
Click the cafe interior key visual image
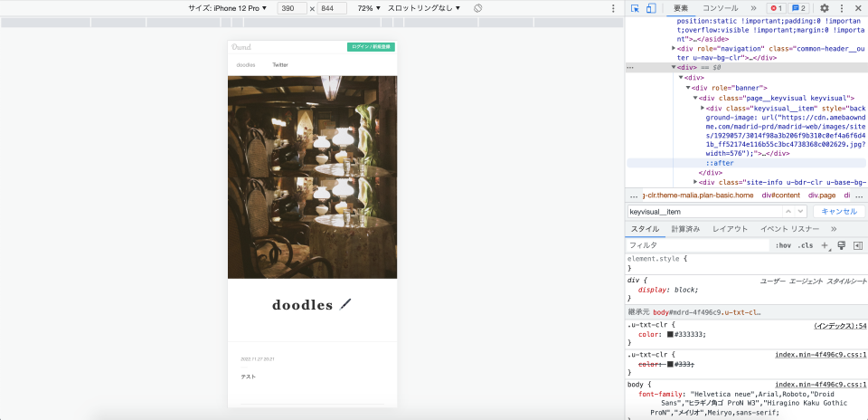click(x=312, y=177)
